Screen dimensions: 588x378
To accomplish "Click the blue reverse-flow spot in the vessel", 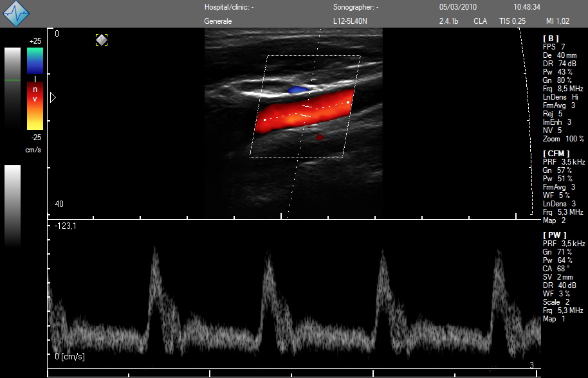I will tap(299, 90).
